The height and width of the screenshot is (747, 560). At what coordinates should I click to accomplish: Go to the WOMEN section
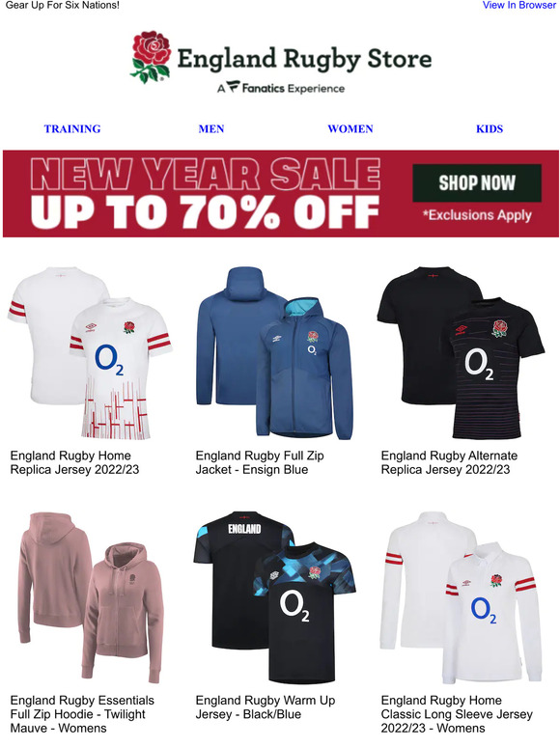coord(350,128)
